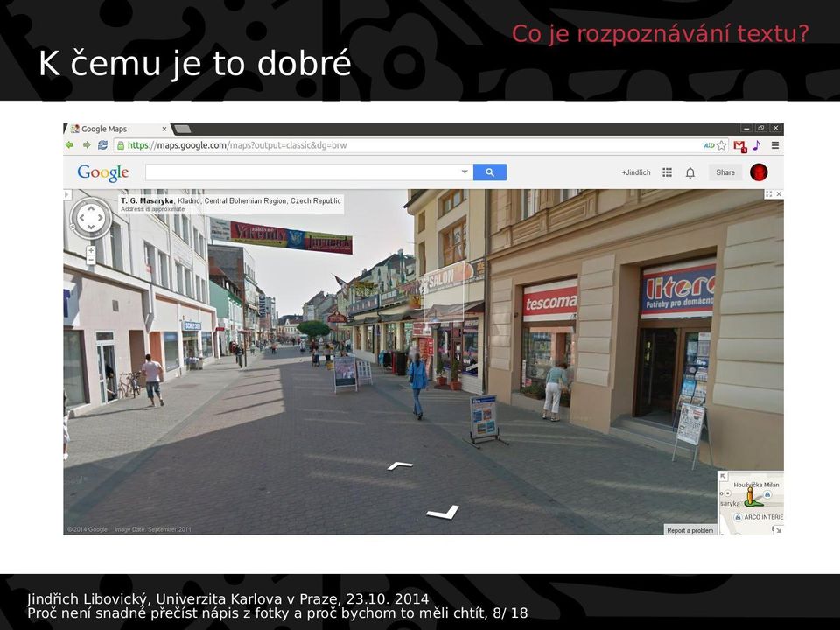Image resolution: width=840 pixels, height=630 pixels.
Task: Open the Chrome hamburger menu
Action: pyautogui.click(x=774, y=145)
